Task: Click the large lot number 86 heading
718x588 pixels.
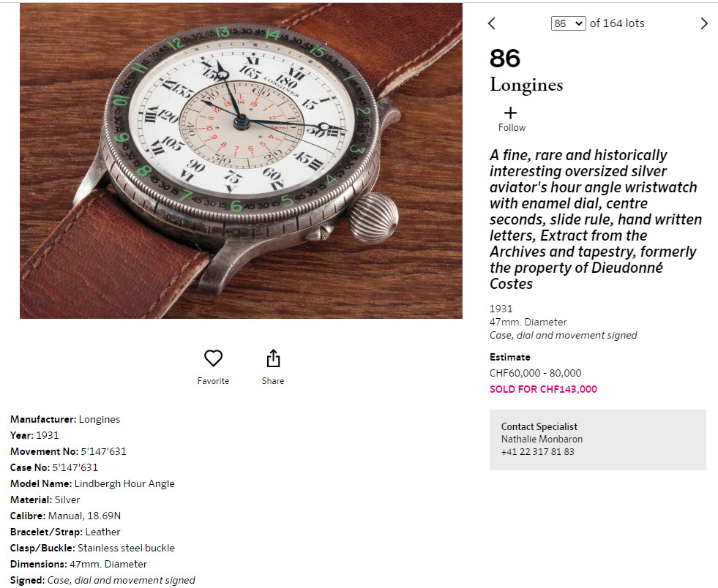Action: (x=505, y=59)
